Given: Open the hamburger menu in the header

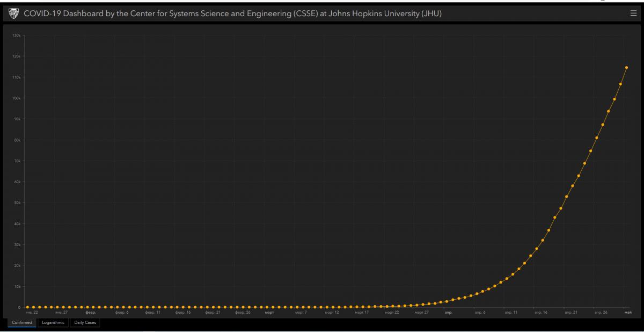Looking at the screenshot, I should (633, 13).
